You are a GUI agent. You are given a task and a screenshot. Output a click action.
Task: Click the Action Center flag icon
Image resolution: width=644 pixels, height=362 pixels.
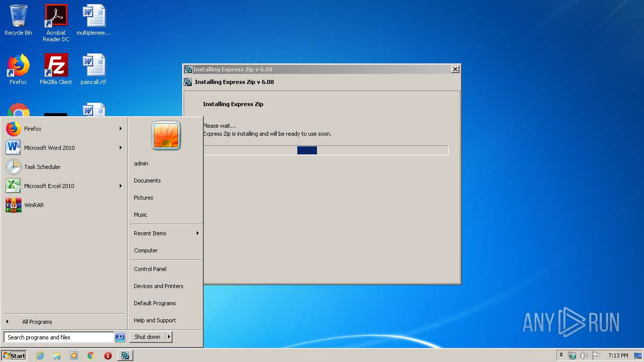(x=596, y=355)
